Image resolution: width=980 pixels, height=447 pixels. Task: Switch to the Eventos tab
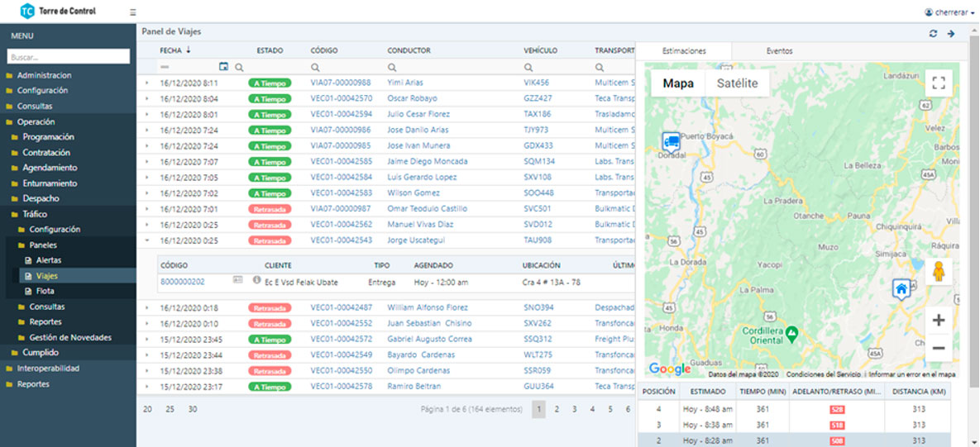point(779,51)
